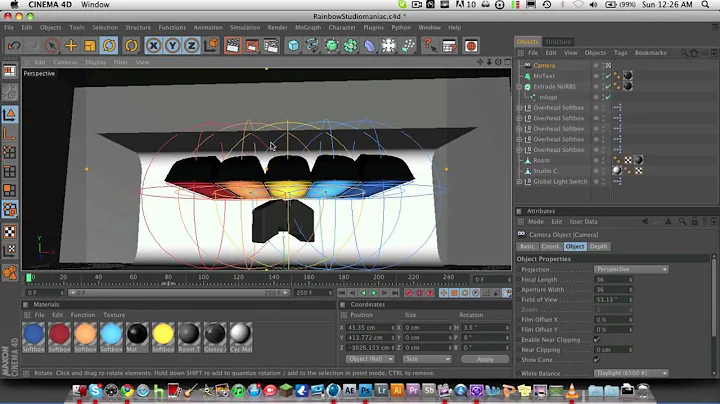Open the Materials Function menu
The image size is (720, 404).
[83, 315]
